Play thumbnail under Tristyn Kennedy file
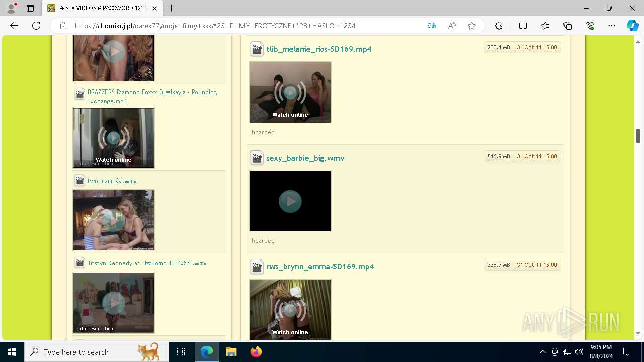Image resolution: width=644 pixels, height=362 pixels. click(114, 303)
